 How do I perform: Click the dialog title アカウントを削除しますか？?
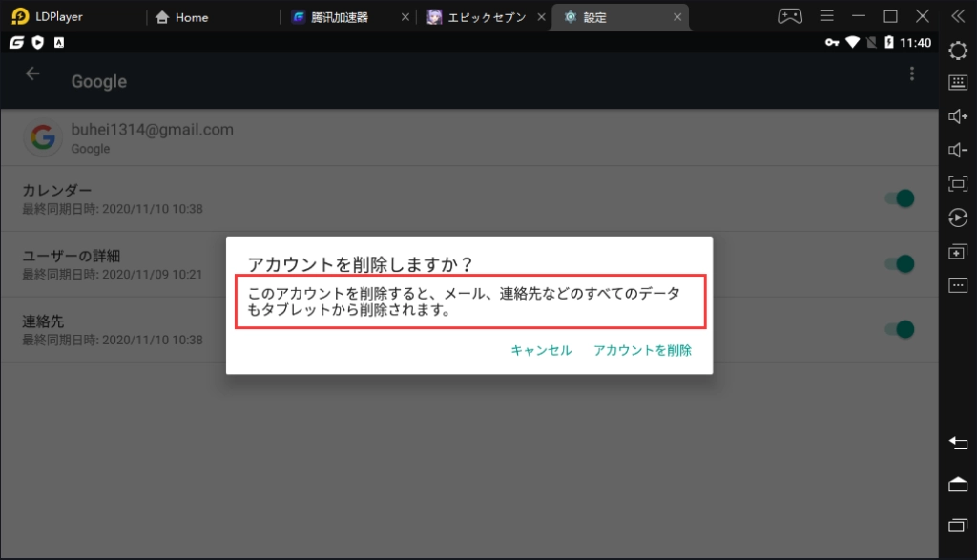point(361,264)
